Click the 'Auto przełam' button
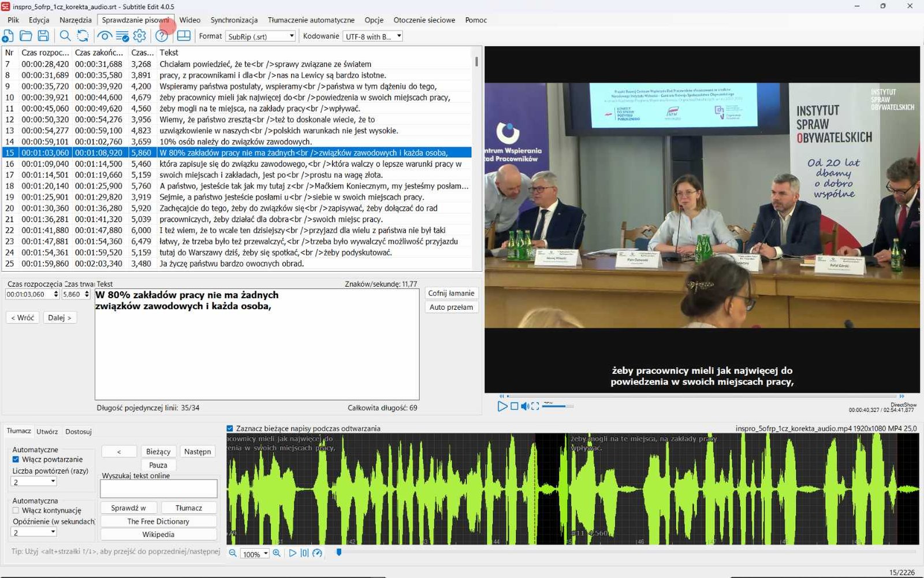 pyautogui.click(x=451, y=307)
